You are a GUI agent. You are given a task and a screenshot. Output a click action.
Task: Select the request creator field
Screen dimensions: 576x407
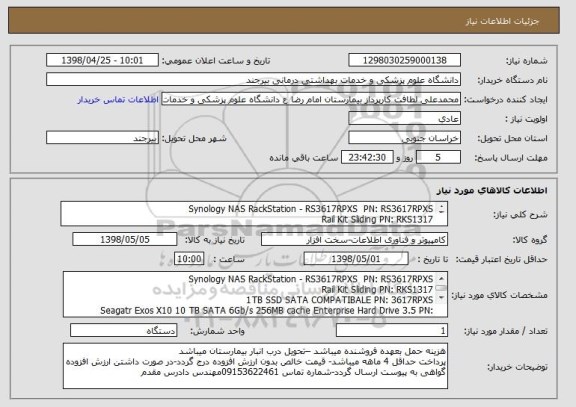pyautogui.click(x=311, y=99)
